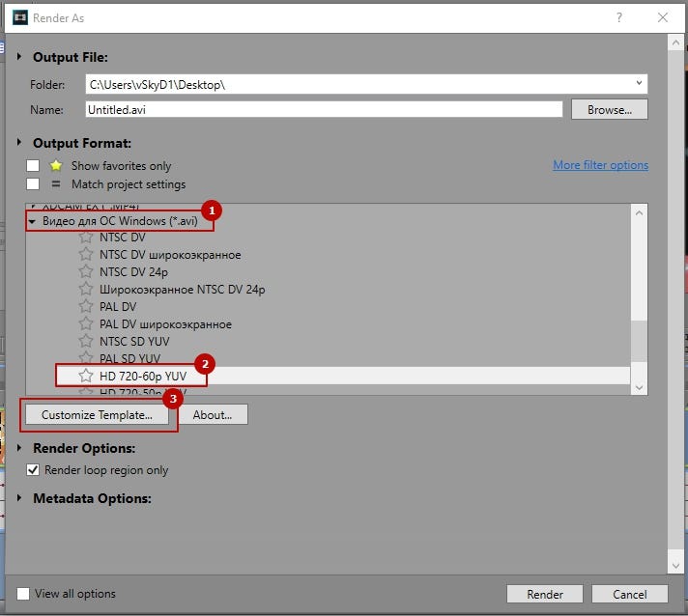
Task: Open More filter options link
Action: coord(601,165)
